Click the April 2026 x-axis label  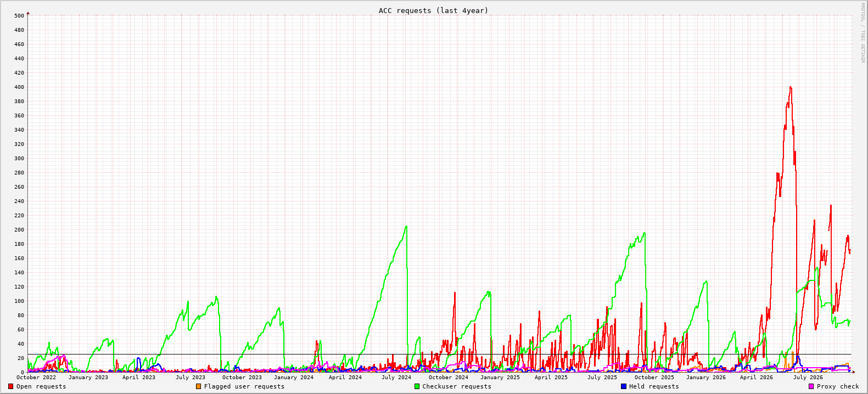point(757,377)
